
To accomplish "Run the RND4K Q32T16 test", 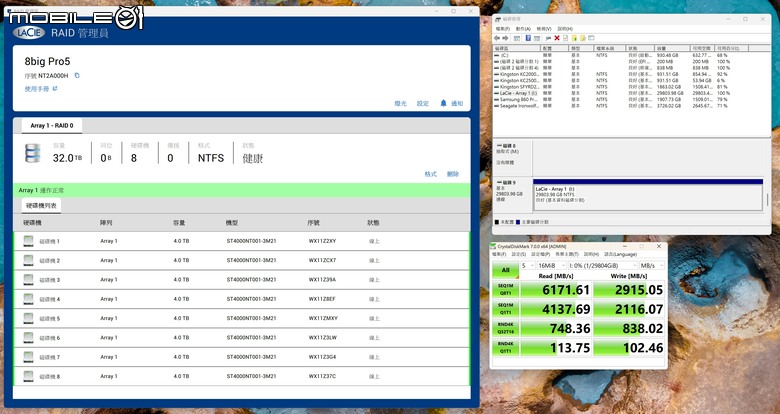I will click(505, 328).
